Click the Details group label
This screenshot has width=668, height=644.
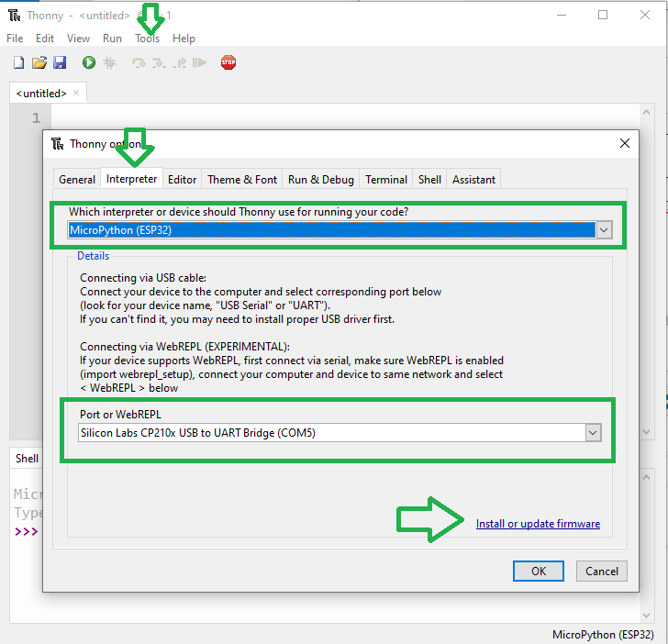(94, 256)
